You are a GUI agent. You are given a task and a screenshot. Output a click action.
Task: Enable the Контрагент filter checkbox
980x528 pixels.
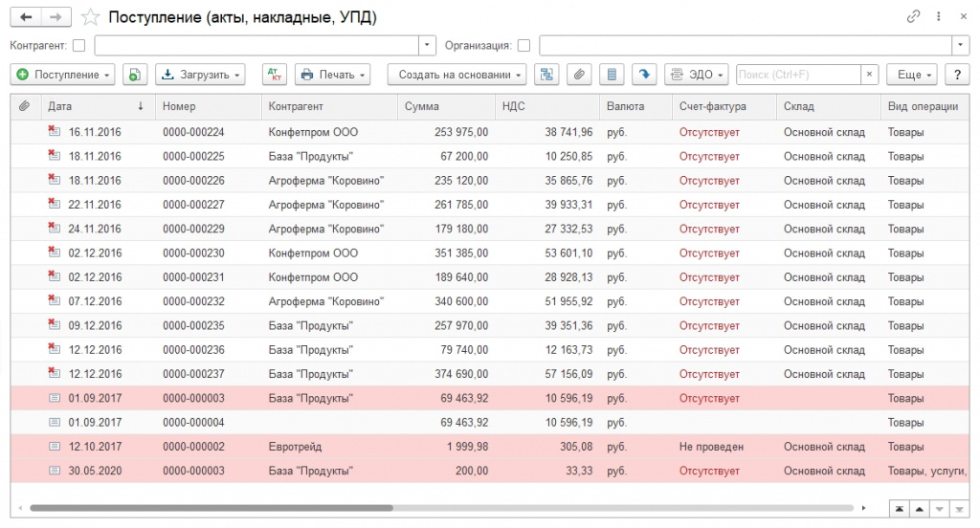click(x=78, y=46)
